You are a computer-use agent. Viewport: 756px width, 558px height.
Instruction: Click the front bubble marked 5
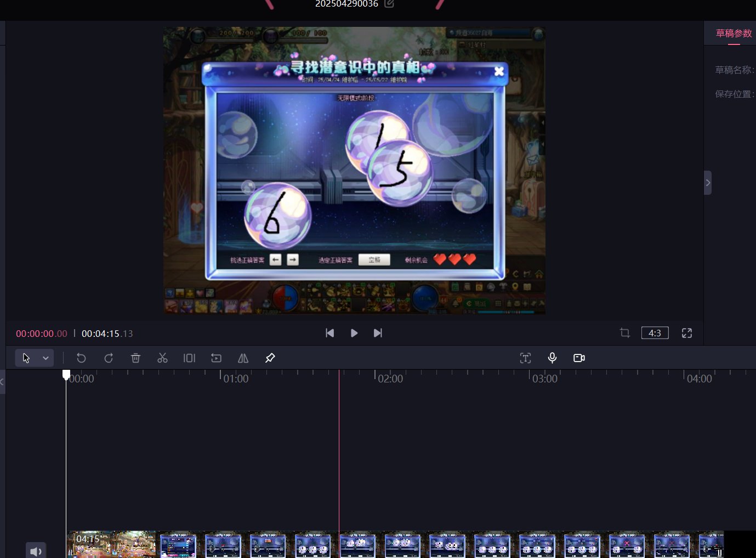[x=400, y=173]
